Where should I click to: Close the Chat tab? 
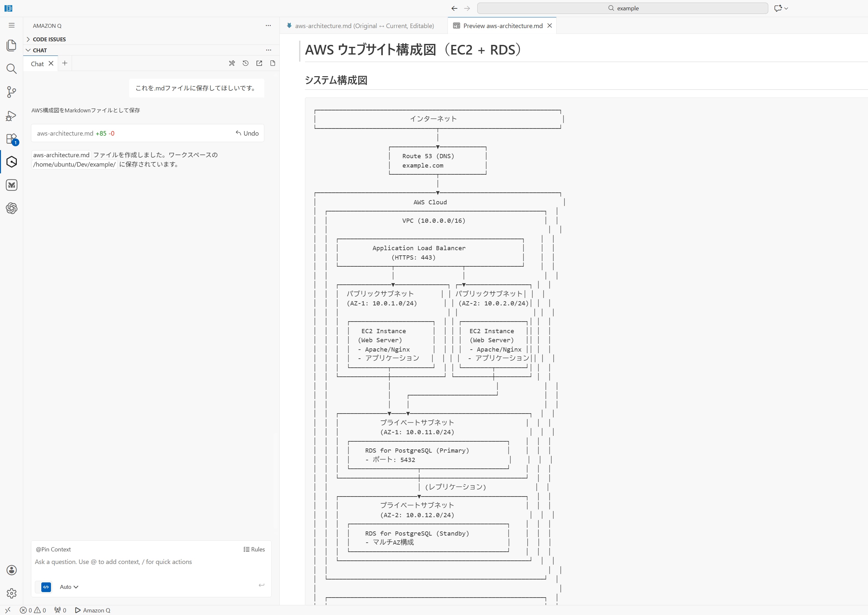pyautogui.click(x=51, y=63)
